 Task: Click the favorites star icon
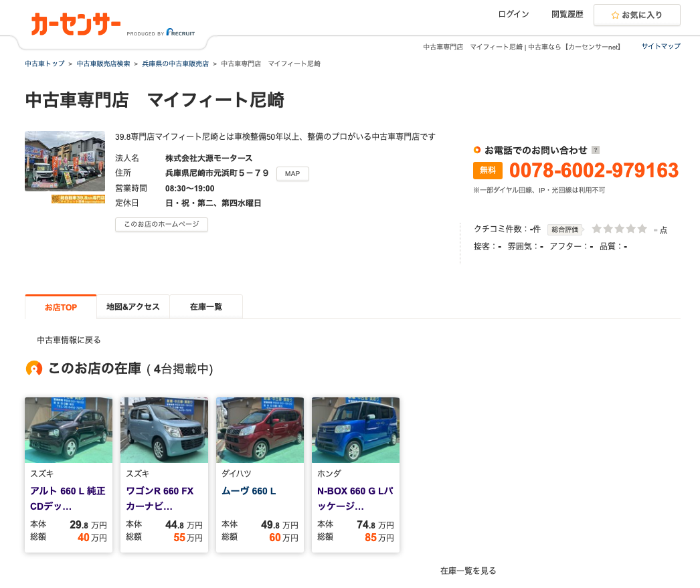(x=615, y=15)
